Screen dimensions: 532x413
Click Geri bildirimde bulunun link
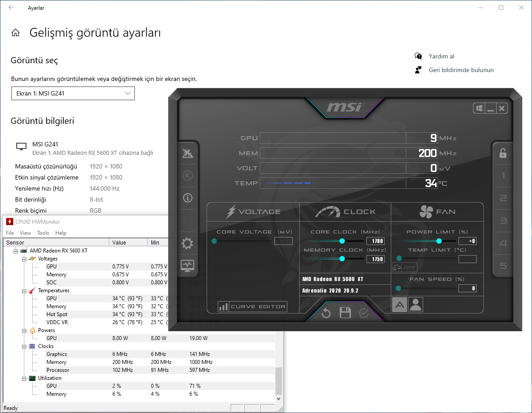[461, 70]
